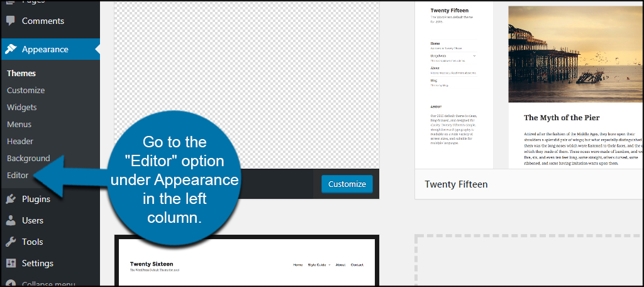644x287 pixels.
Task: Click the Users person icon
Action: tap(11, 221)
